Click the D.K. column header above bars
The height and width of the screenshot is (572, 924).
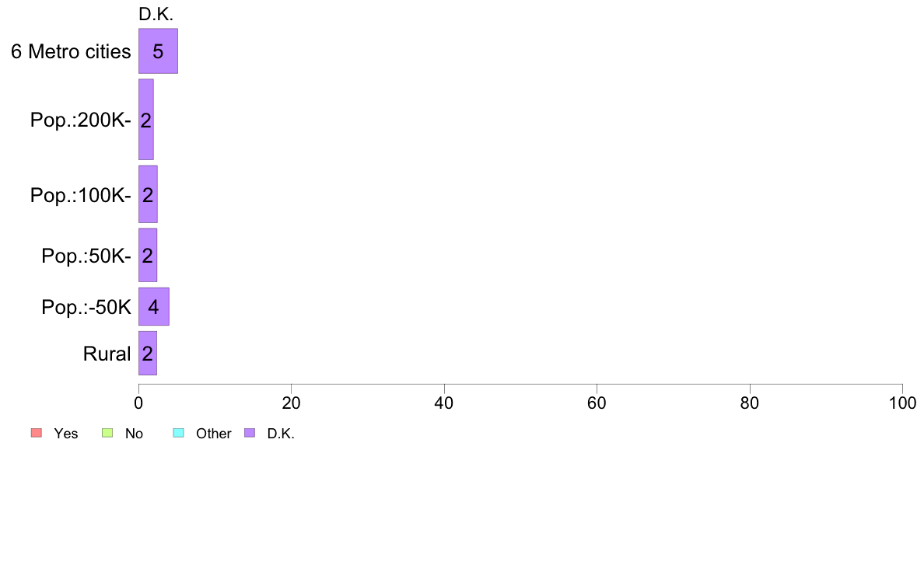[156, 15]
